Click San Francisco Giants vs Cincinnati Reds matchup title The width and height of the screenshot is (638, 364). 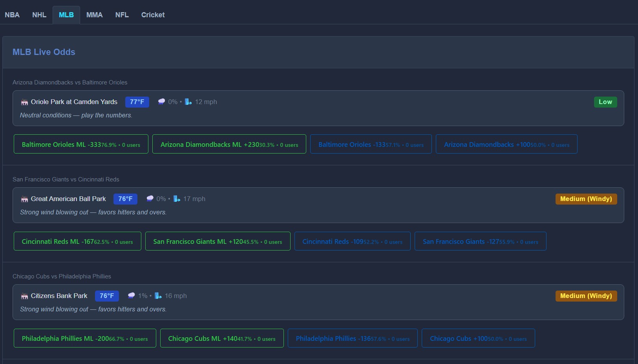[66, 179]
